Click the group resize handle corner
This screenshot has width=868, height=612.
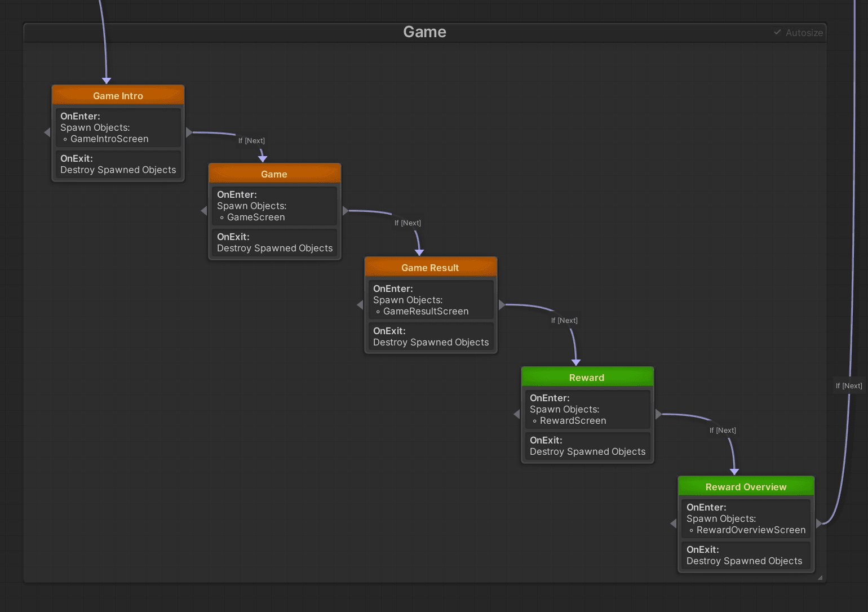820,578
